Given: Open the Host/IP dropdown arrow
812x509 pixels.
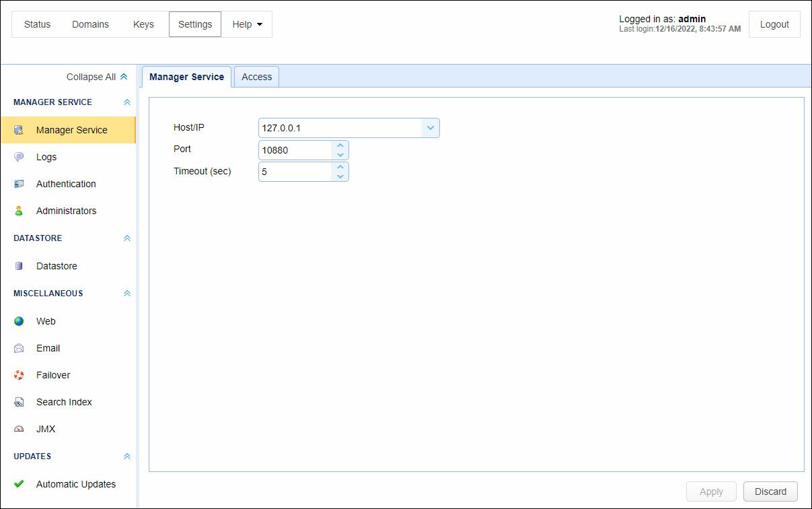Looking at the screenshot, I should coord(431,128).
